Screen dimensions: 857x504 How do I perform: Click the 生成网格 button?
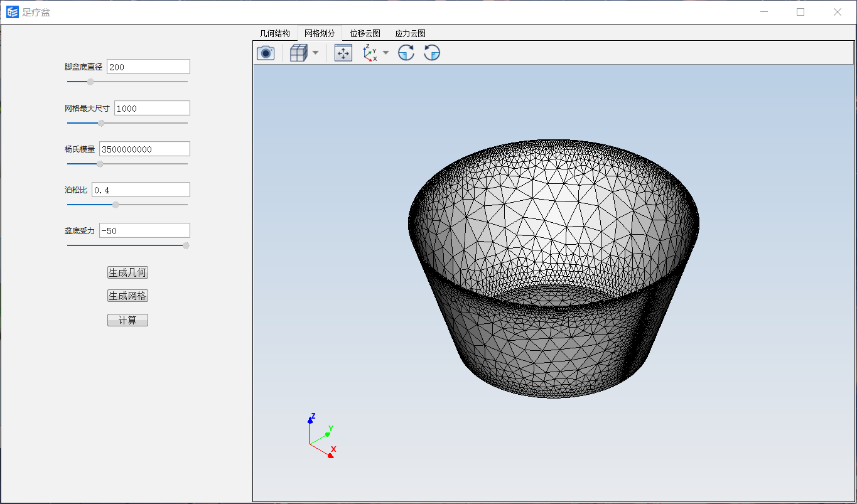tap(127, 296)
